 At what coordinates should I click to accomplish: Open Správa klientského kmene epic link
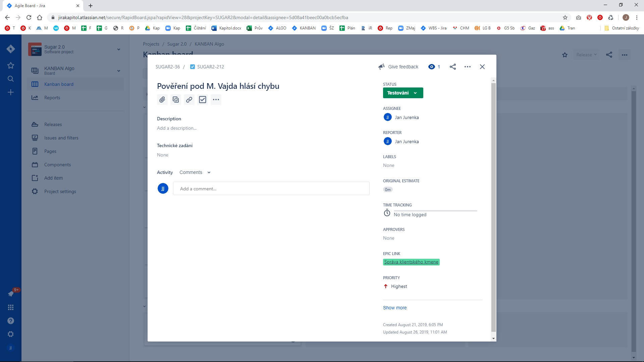[x=411, y=262]
